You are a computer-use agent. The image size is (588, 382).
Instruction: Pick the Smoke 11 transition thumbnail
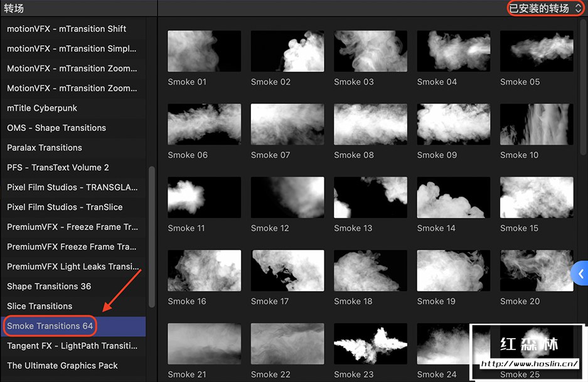[205, 197]
